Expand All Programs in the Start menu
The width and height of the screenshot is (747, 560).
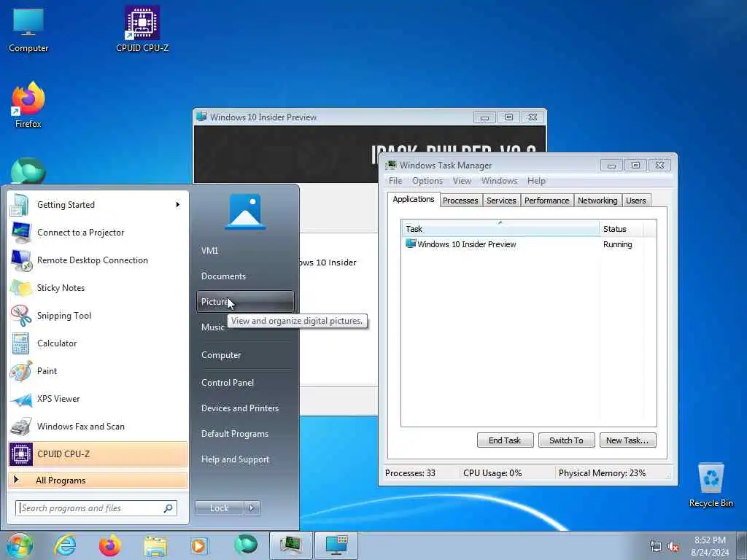click(98, 481)
